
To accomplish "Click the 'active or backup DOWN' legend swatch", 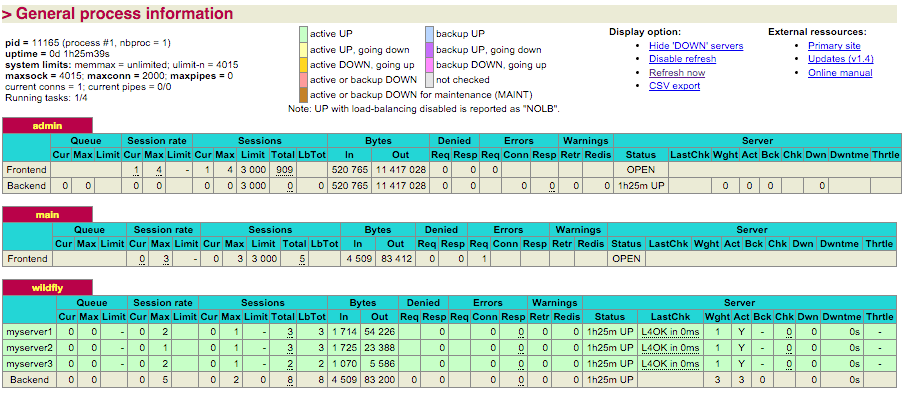I will click(302, 79).
